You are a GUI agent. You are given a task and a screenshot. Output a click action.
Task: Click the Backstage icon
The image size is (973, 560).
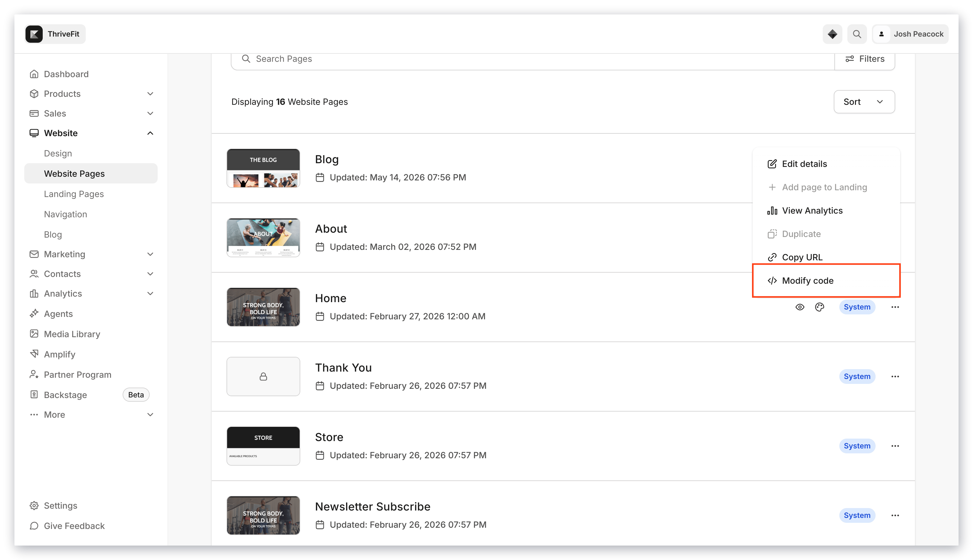click(34, 395)
